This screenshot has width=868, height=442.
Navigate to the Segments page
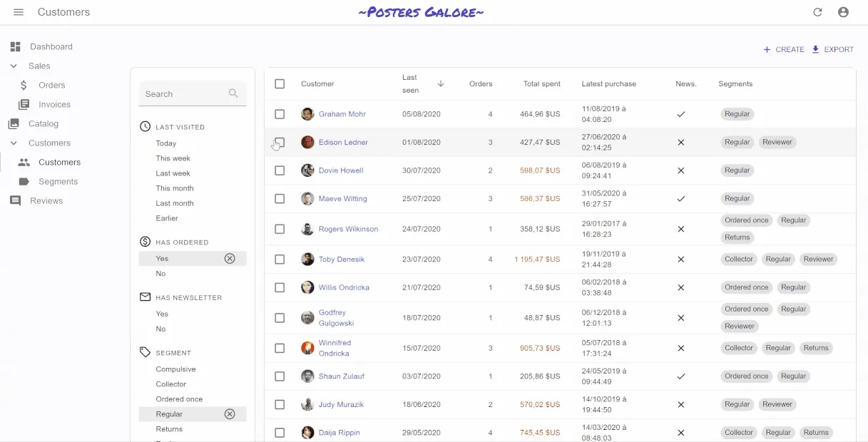click(x=59, y=181)
